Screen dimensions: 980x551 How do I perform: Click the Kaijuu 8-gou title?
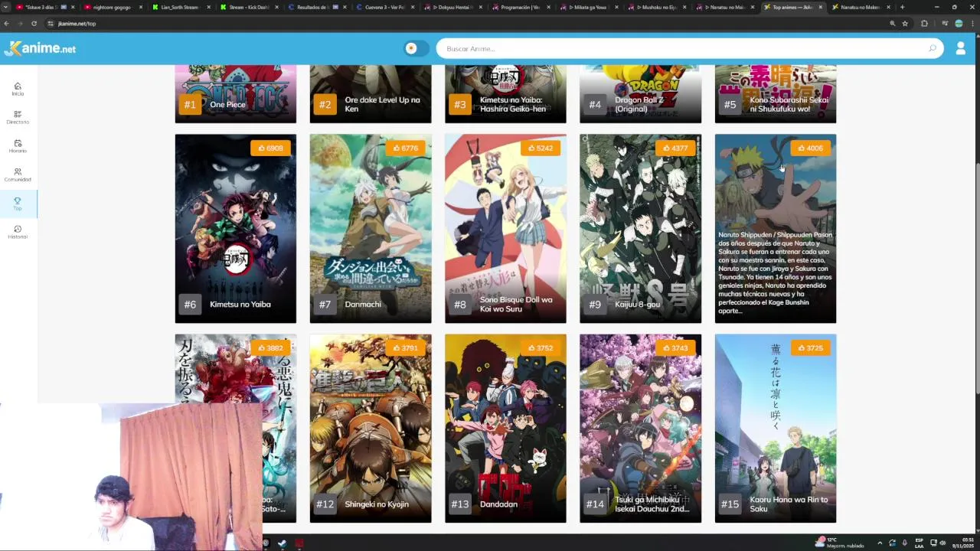coord(637,304)
